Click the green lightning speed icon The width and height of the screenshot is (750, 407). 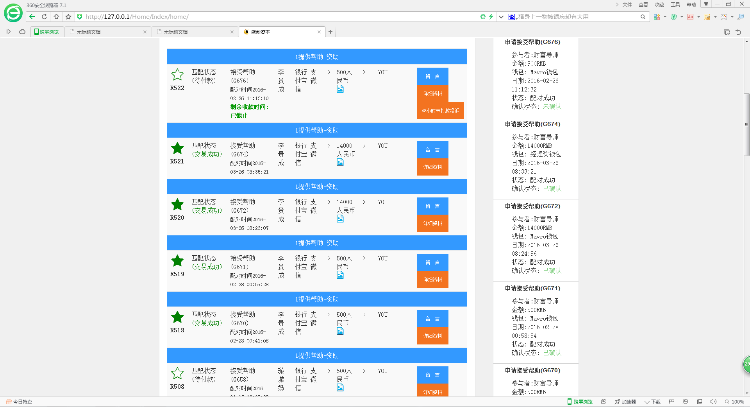tap(491, 17)
